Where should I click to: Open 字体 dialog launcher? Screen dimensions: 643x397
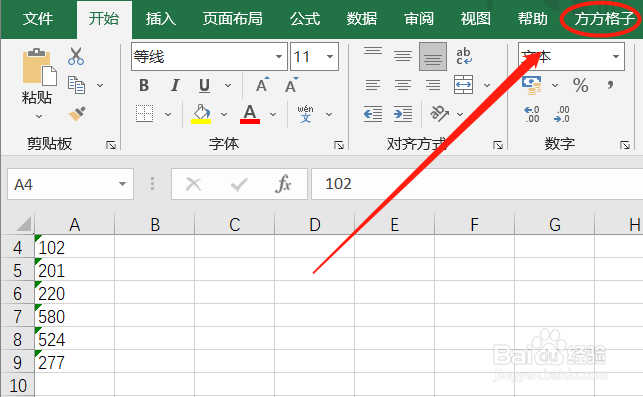tap(339, 145)
